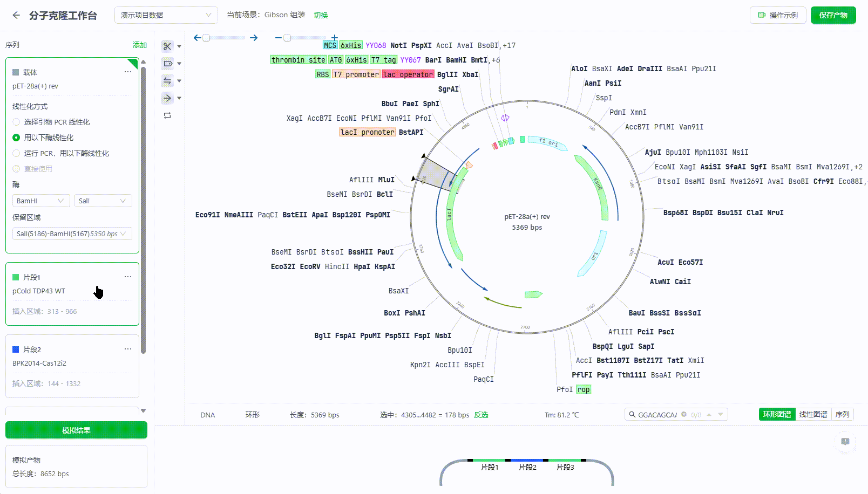Screen dimensions: 868x494
Task: Select 运行 PCR，用以下酶线性化 radio option
Action: tap(16, 153)
